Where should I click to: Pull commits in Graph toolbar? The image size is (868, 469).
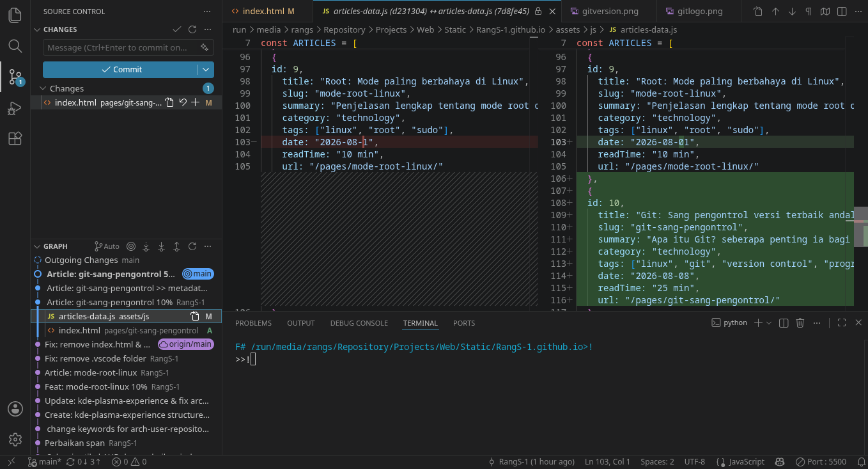click(161, 246)
